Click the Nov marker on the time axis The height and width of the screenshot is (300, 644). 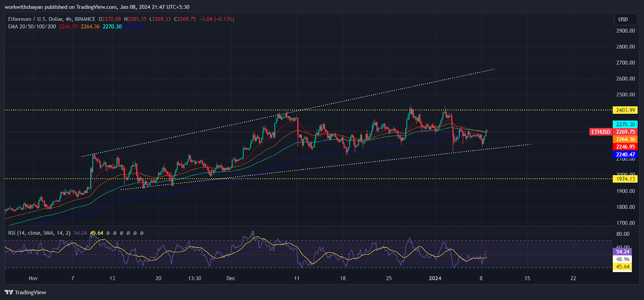[33, 278]
